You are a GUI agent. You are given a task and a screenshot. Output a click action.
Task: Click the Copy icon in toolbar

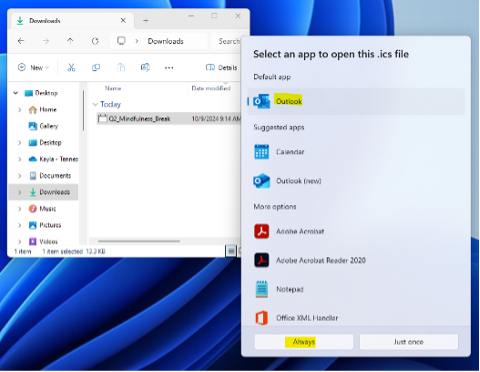pos(96,68)
